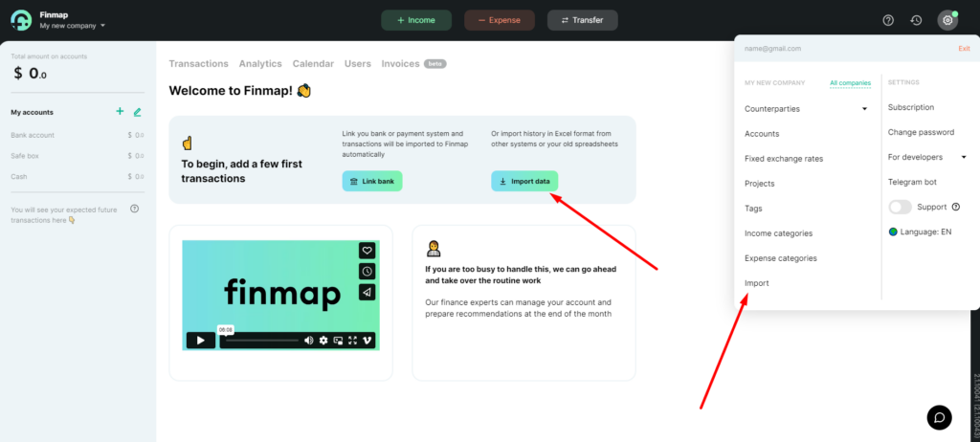Click the Finmap logo icon
Image resolution: width=980 pixels, height=442 pixels.
tap(21, 20)
